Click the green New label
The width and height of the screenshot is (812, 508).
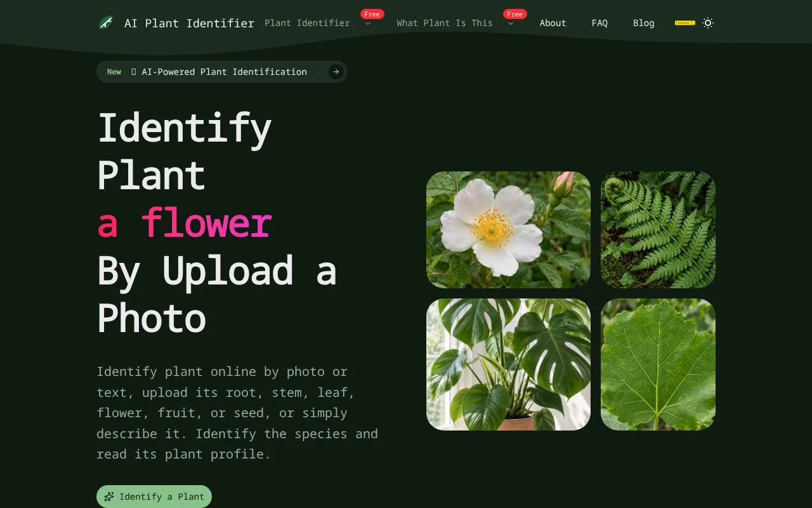coord(114,72)
